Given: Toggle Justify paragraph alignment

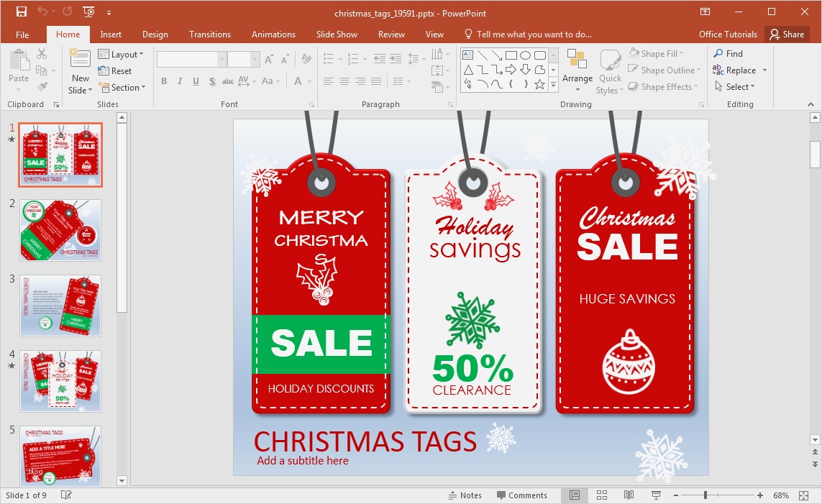Looking at the screenshot, I should point(376,81).
